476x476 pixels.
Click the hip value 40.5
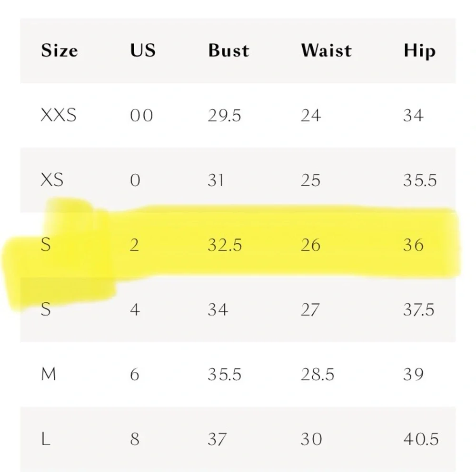tap(421, 439)
